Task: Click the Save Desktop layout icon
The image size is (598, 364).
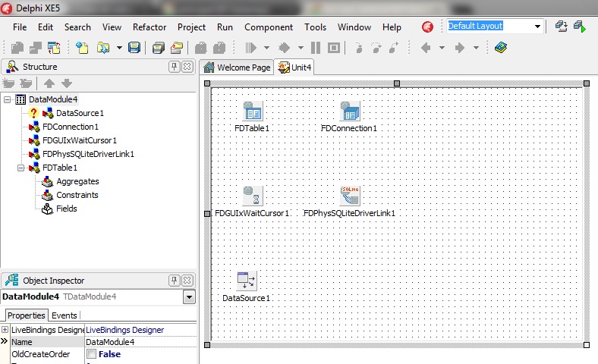Action: [562, 27]
